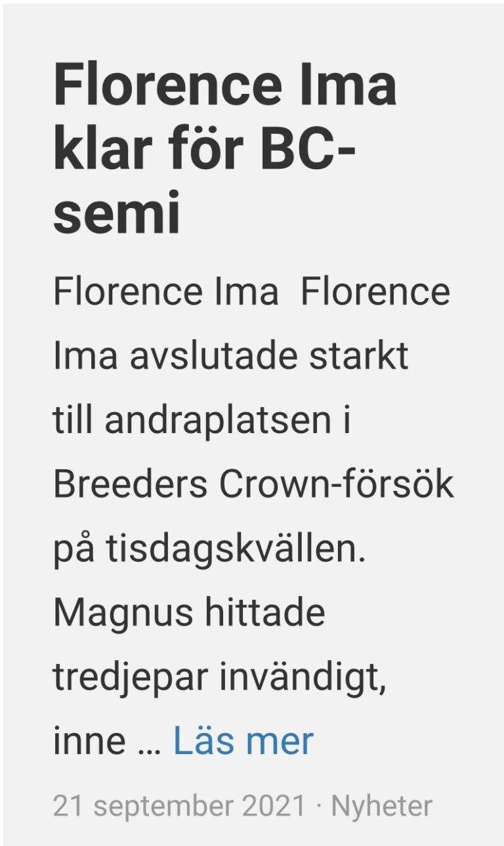Click the dot separator before 'Nyheter'
Viewport: 504px width, 846px height.
[x=319, y=807]
